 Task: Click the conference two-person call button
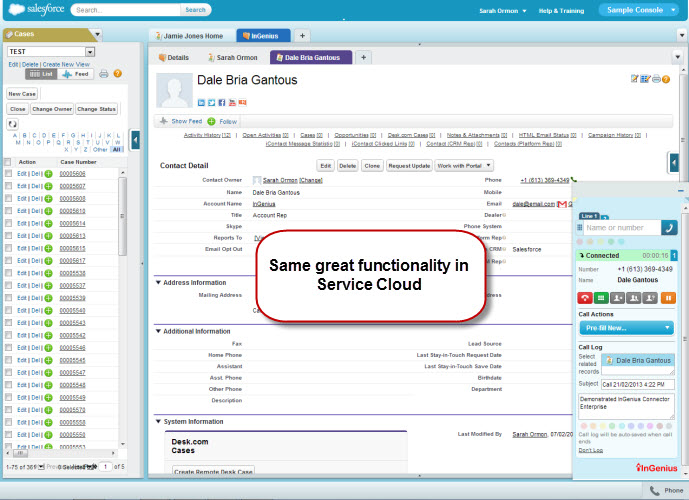634,298
